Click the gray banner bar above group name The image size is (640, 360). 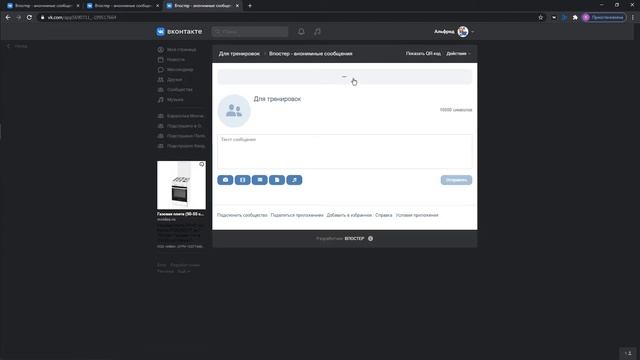tap(345, 77)
